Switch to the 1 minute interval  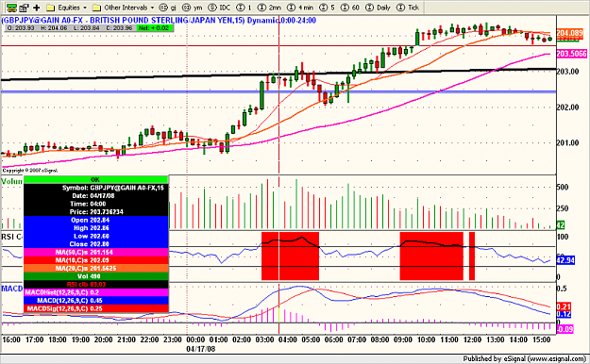(x=244, y=8)
